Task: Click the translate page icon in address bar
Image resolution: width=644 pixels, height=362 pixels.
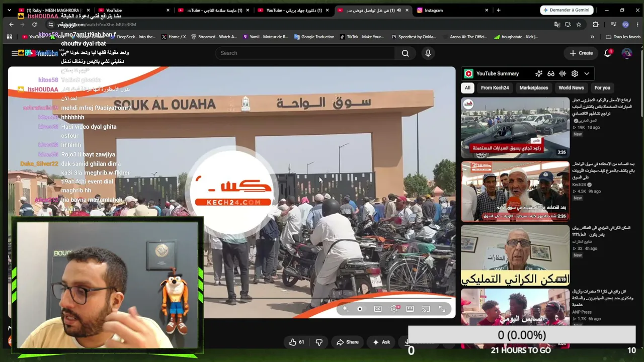Action: (557, 24)
